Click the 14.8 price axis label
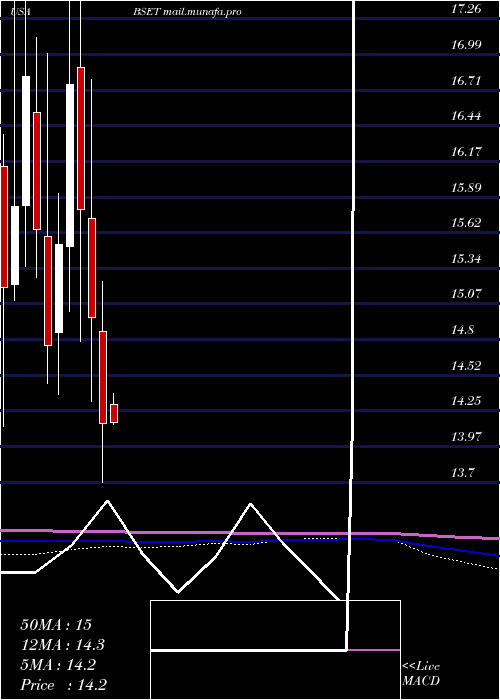This screenshot has width=500, height=700. click(x=462, y=330)
